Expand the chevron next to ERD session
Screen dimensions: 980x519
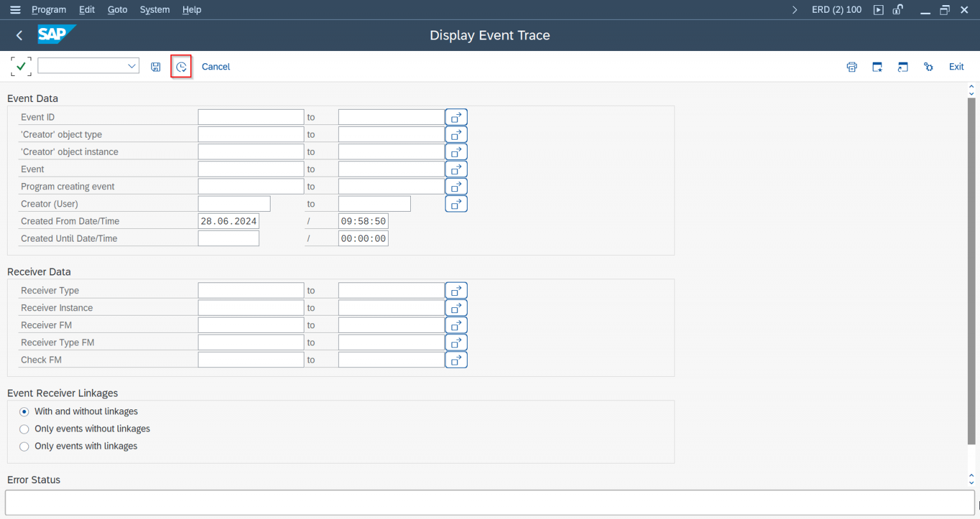[794, 10]
